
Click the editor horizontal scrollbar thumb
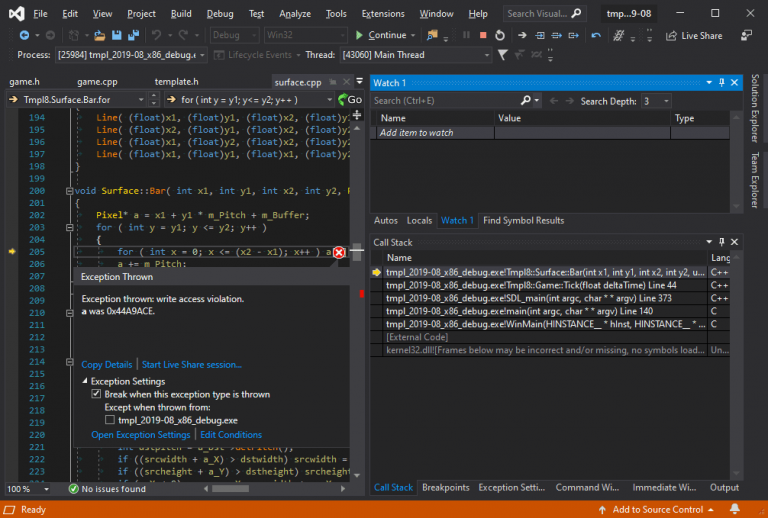230,489
